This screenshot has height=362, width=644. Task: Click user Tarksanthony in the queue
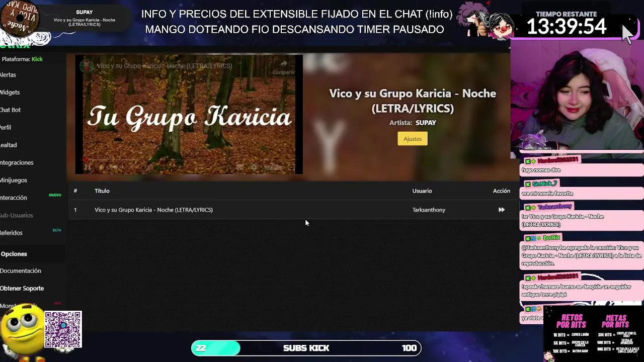(429, 210)
